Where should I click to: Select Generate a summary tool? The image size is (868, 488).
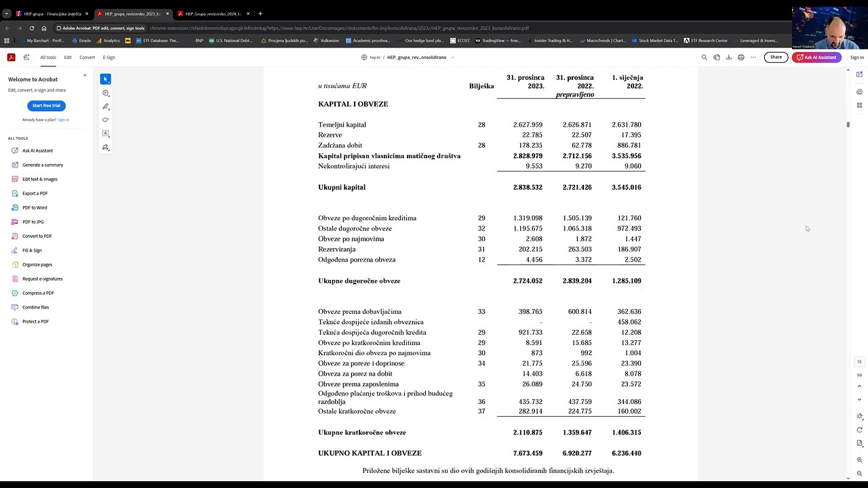point(43,165)
